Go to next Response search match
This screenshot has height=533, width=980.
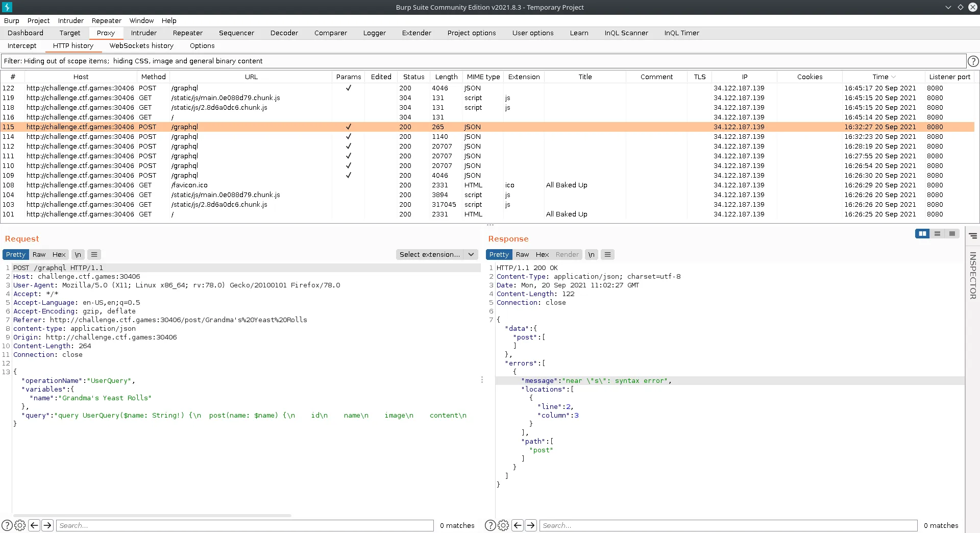531,525
